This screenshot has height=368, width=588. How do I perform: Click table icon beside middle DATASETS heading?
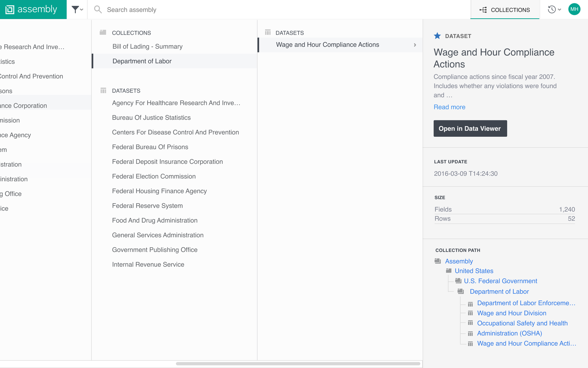(103, 90)
